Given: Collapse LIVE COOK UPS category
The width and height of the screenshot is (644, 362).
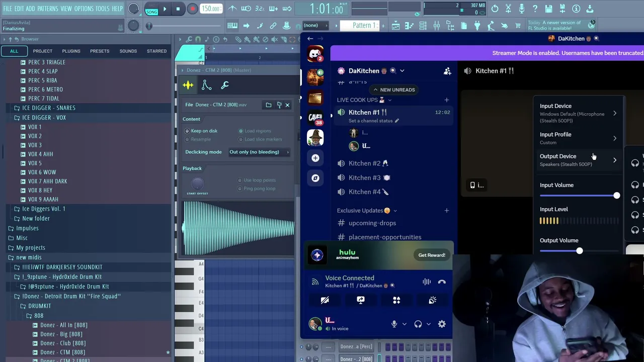Looking at the screenshot, I should coord(364,100).
